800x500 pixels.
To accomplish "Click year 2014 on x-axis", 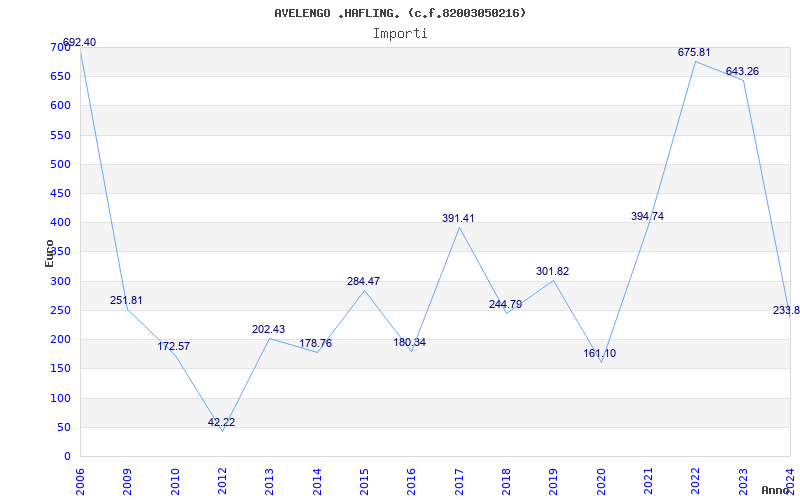I will [317, 481].
